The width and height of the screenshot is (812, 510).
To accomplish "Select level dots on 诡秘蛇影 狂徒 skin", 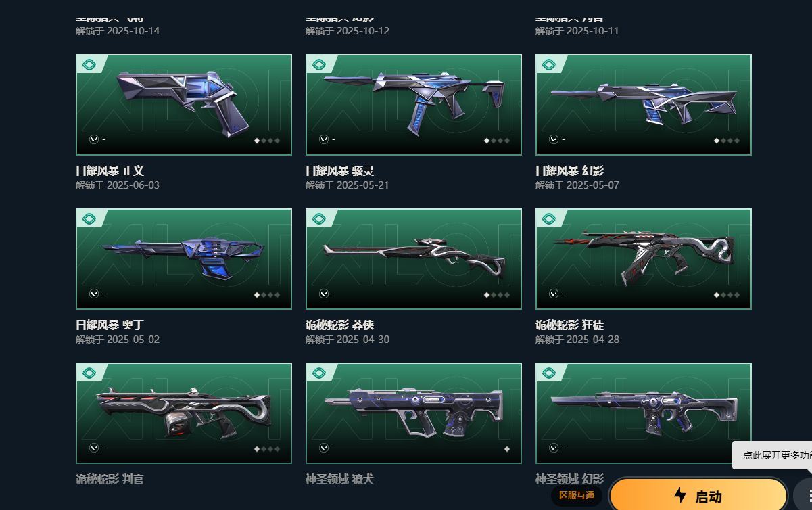I will click(727, 295).
